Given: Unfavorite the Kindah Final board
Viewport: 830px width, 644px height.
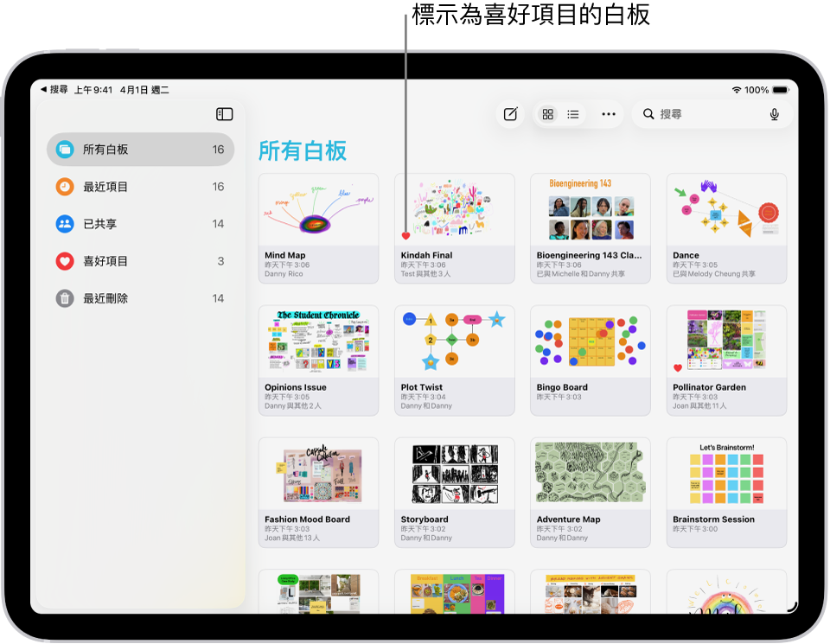Looking at the screenshot, I should (406, 234).
